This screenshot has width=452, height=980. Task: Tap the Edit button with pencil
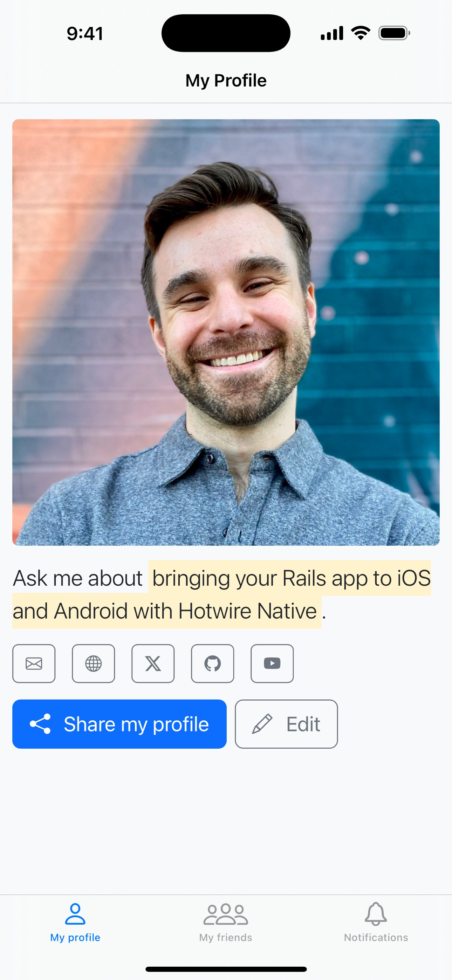click(286, 724)
